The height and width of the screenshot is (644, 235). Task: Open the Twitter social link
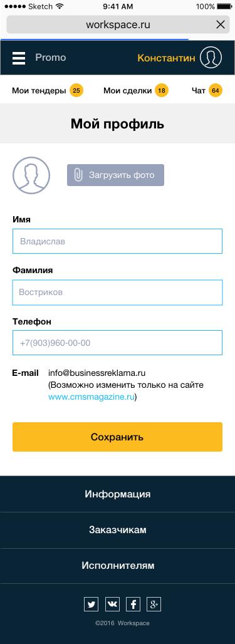[91, 604]
